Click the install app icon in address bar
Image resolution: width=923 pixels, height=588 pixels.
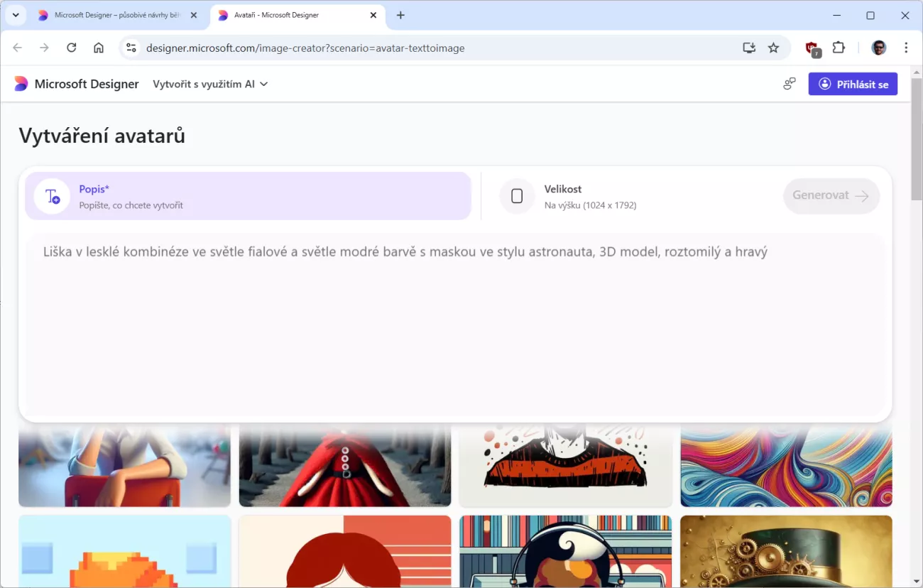coord(748,48)
